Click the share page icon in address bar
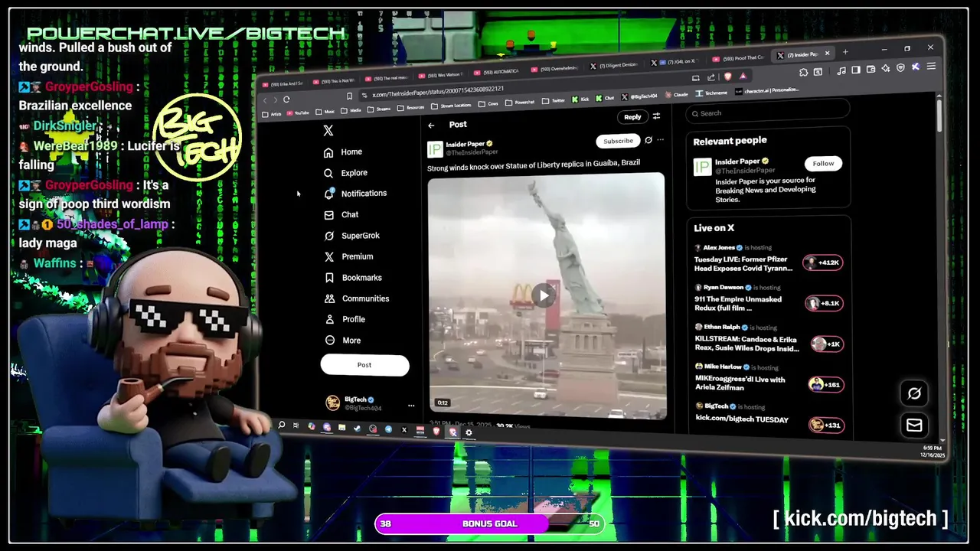Viewport: 980px width, 551px height. [710, 77]
